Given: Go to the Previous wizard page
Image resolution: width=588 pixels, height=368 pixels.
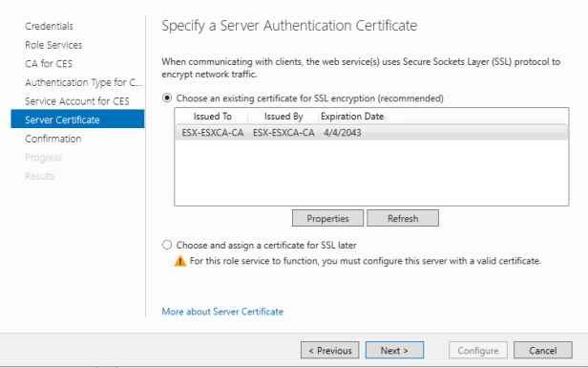Looking at the screenshot, I should click(330, 351).
